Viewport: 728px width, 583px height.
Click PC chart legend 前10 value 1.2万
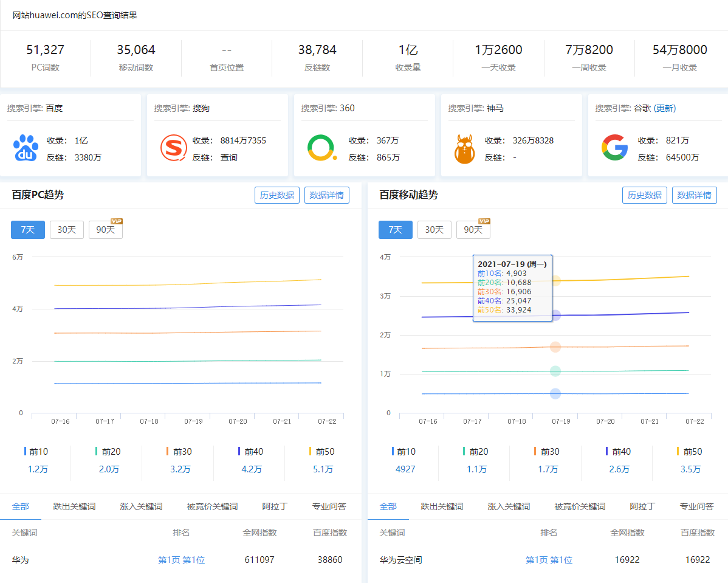point(38,469)
